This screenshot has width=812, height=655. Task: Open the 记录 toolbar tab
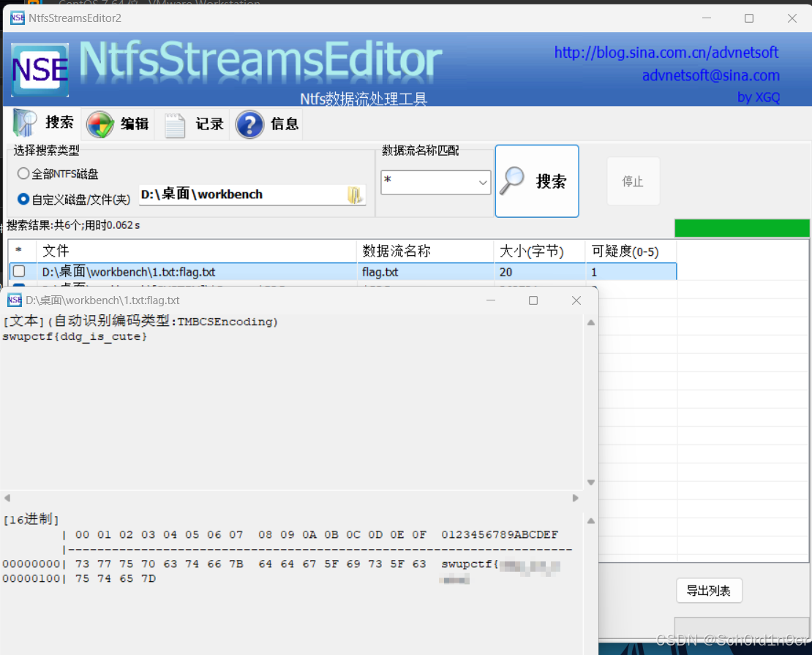pyautogui.click(x=193, y=124)
